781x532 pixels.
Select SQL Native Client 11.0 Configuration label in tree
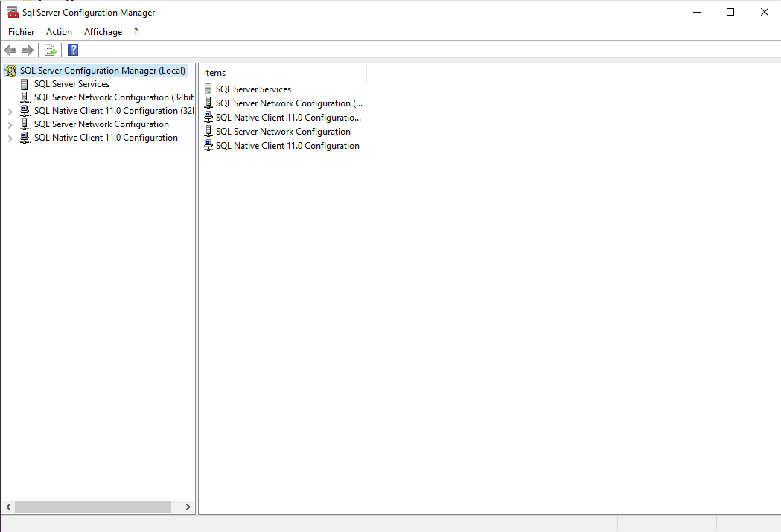(x=106, y=138)
